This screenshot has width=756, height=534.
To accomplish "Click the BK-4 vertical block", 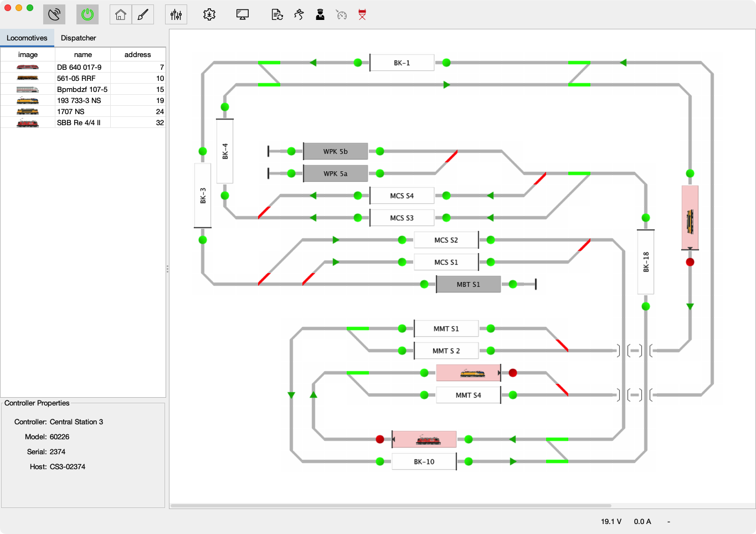I will click(225, 151).
